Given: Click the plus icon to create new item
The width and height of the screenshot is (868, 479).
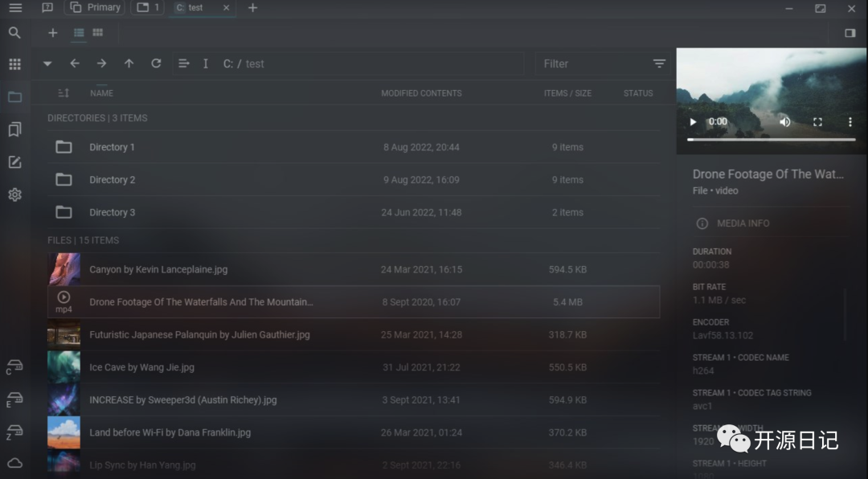Looking at the screenshot, I should coord(52,33).
